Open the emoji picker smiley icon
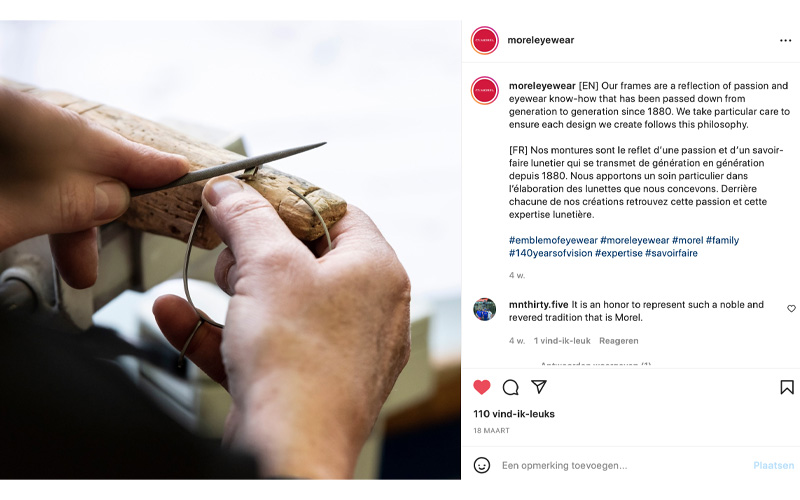 tap(482, 465)
